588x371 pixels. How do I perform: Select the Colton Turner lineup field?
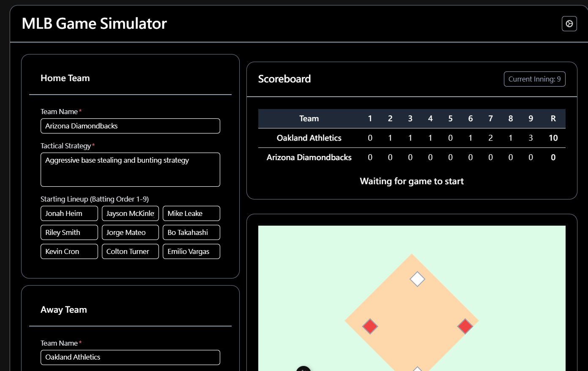(x=130, y=251)
